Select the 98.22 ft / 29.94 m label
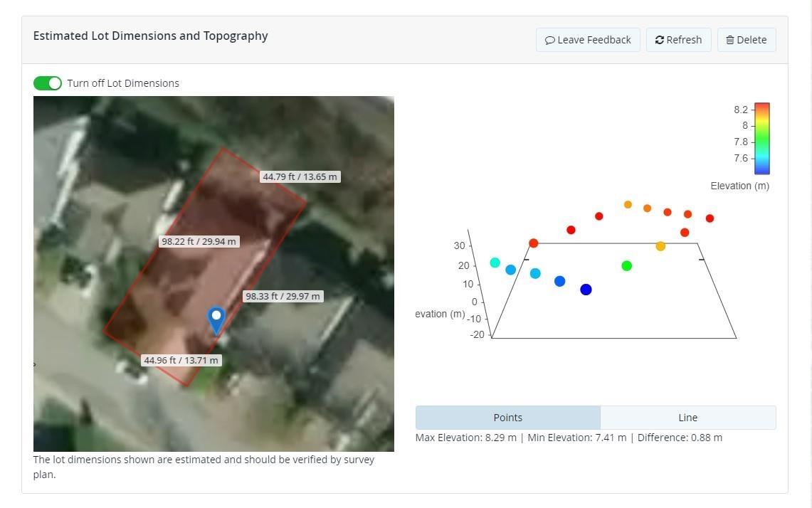812x508 pixels. [x=199, y=241]
